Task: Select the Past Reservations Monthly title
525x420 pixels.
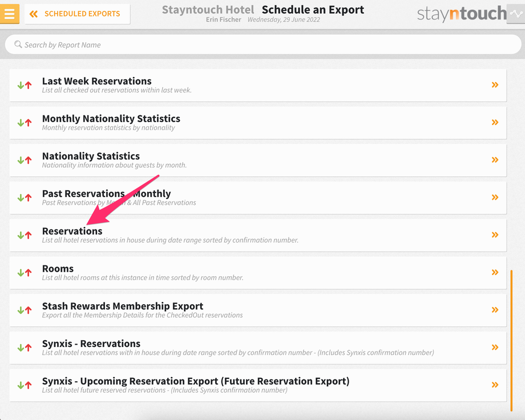Action: coord(107,193)
